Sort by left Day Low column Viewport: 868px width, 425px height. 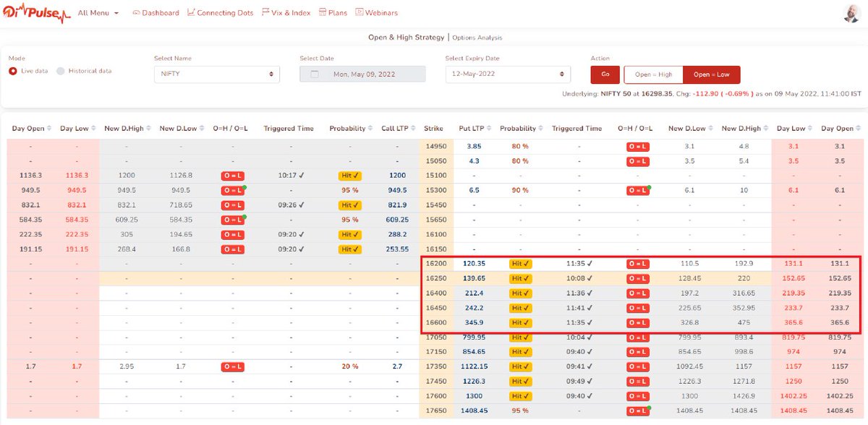[77, 128]
